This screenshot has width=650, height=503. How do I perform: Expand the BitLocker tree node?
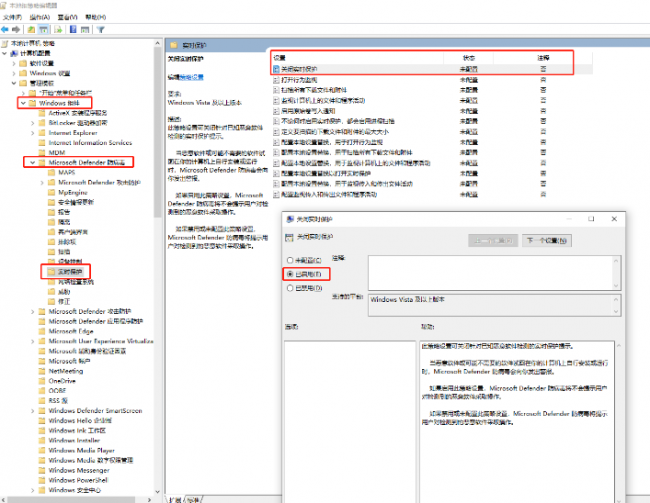click(x=33, y=123)
